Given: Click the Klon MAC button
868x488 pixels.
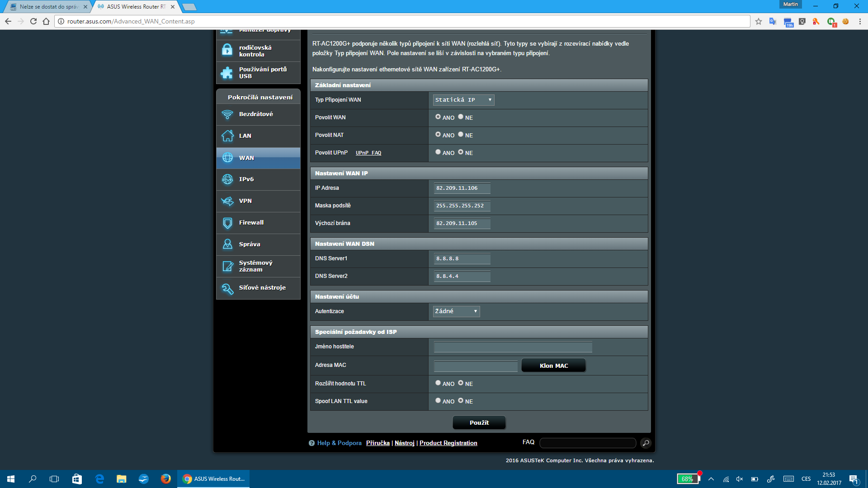Looking at the screenshot, I should tap(553, 366).
